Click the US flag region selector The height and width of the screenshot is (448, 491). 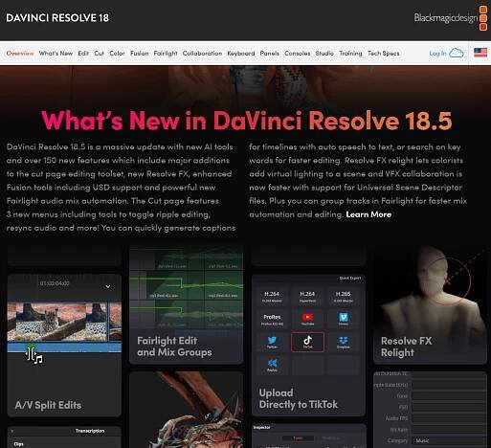[480, 53]
